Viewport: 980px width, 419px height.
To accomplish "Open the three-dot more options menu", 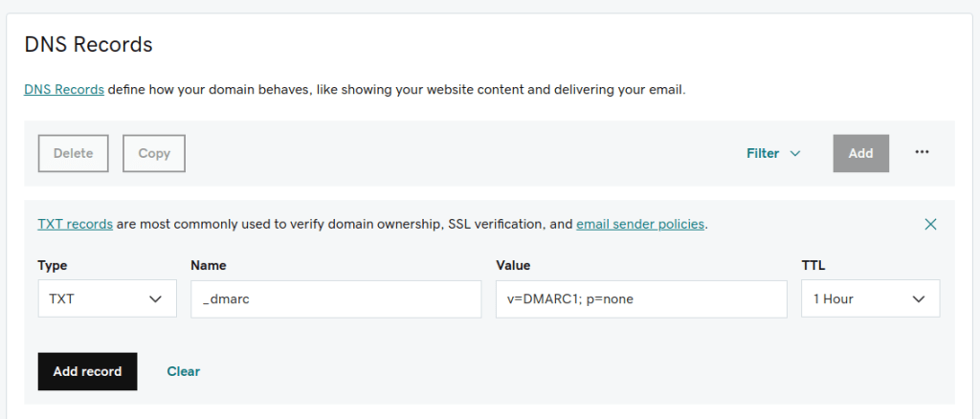I will (922, 152).
